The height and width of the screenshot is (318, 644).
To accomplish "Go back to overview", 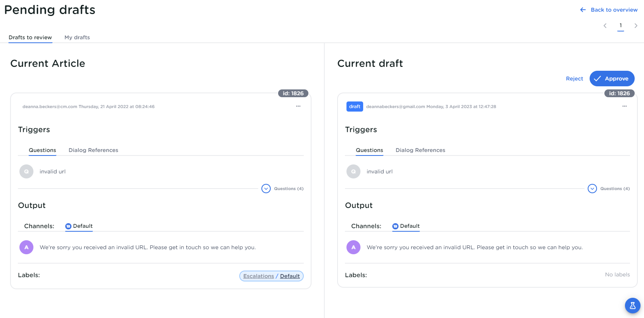I will (609, 10).
